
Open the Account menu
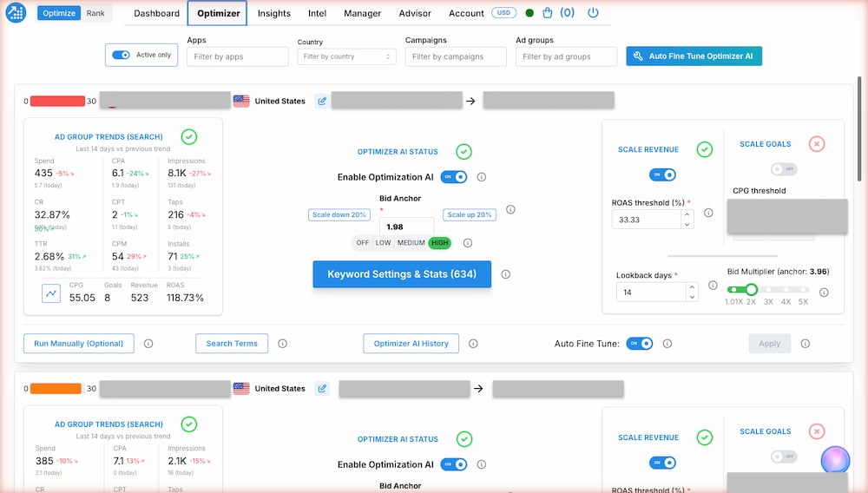point(466,13)
